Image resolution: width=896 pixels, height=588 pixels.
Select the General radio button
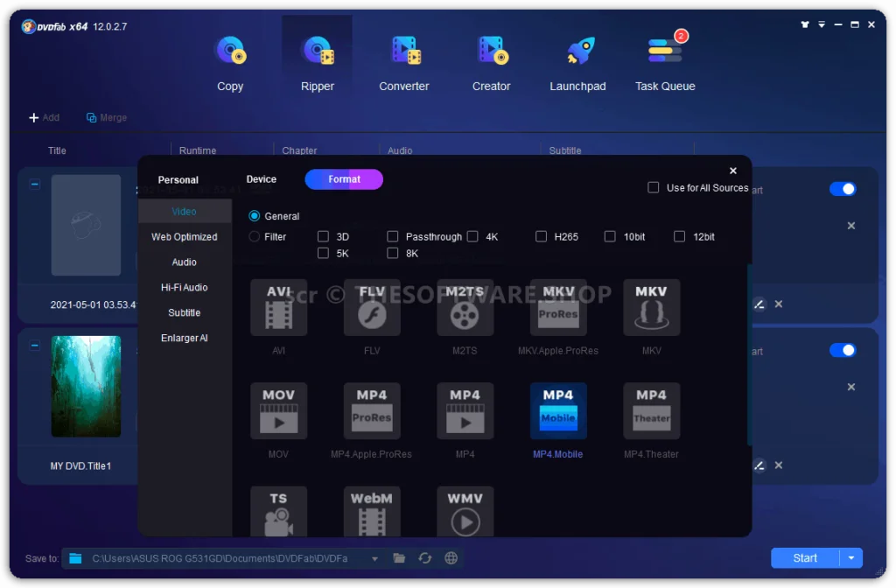click(x=255, y=216)
